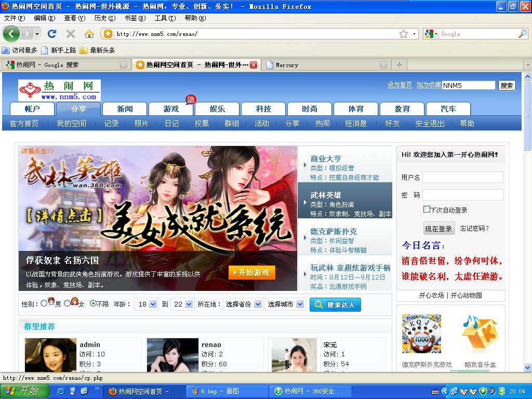Click the 现在登录 login button
Image resolution: width=532 pixels, height=399 pixels.
pyautogui.click(x=438, y=229)
